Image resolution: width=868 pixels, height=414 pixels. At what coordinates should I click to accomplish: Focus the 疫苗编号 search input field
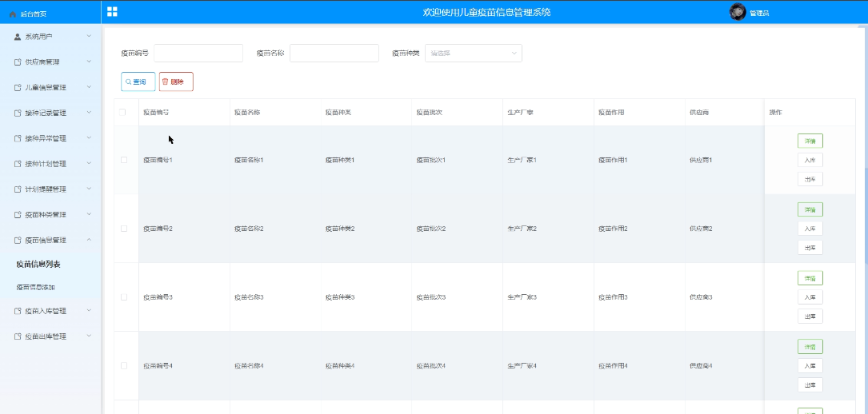[198, 53]
